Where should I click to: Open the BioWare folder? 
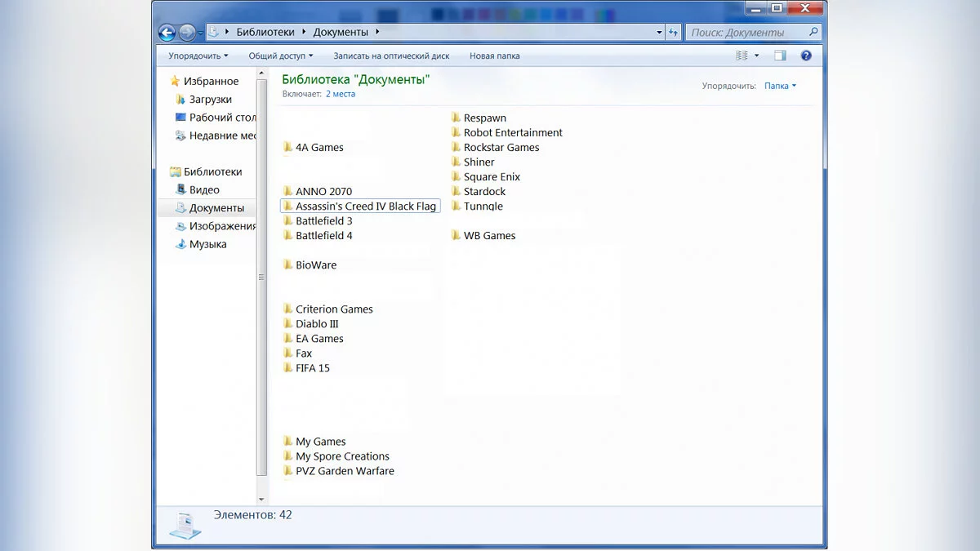[315, 265]
